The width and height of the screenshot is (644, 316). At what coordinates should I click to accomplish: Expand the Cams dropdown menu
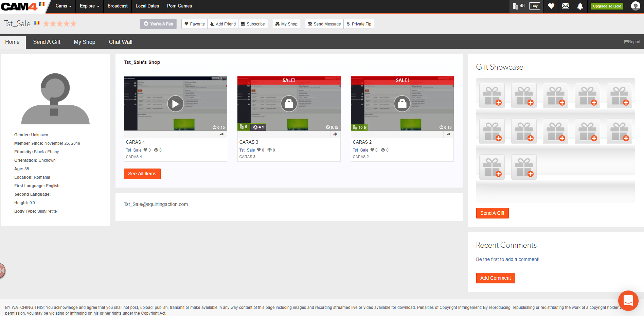[x=64, y=6]
